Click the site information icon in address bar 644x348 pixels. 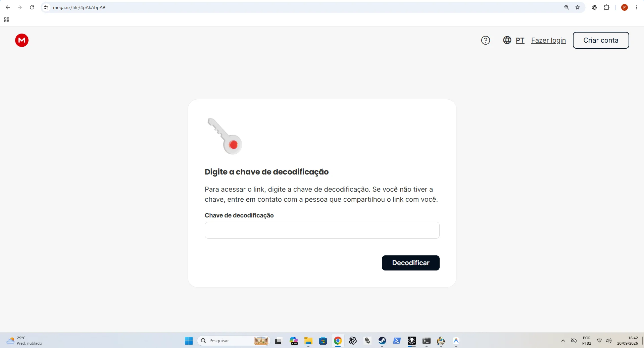(46, 7)
